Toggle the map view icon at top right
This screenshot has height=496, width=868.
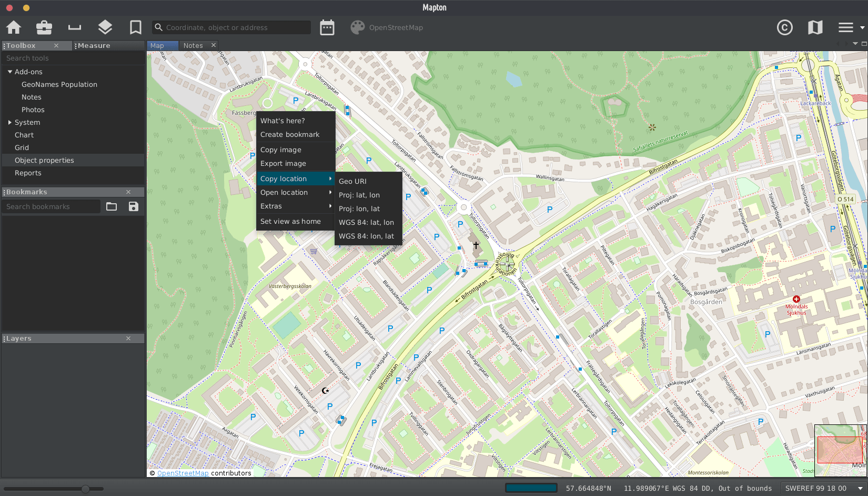pos(815,27)
